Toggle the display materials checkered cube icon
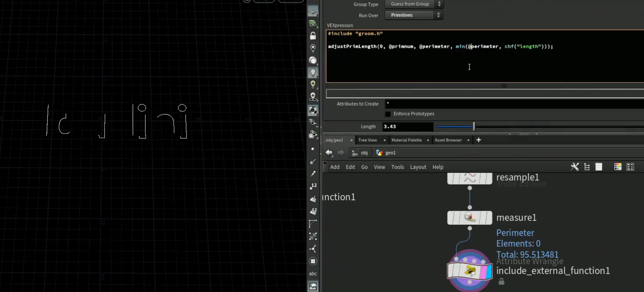644x292 pixels. coord(313,110)
